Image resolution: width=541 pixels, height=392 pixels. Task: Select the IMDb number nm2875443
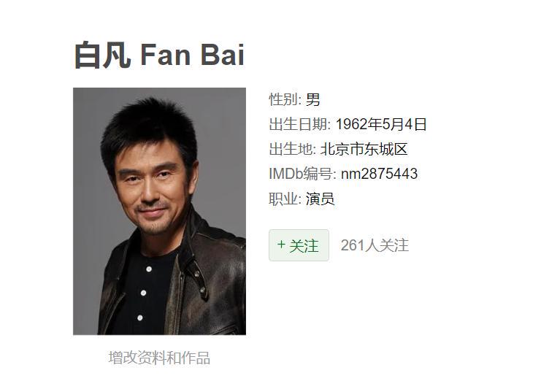point(379,174)
